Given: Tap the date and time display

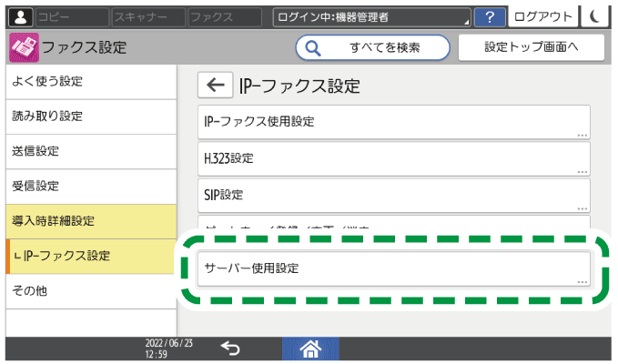Looking at the screenshot, I should click(168, 349).
